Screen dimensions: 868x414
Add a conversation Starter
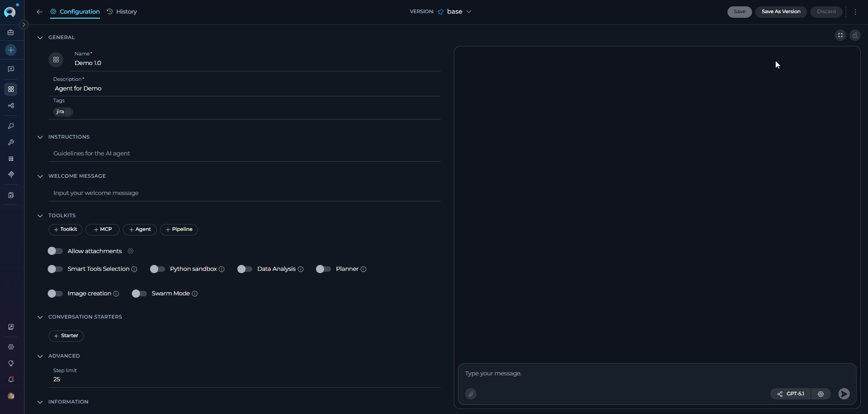pos(66,336)
